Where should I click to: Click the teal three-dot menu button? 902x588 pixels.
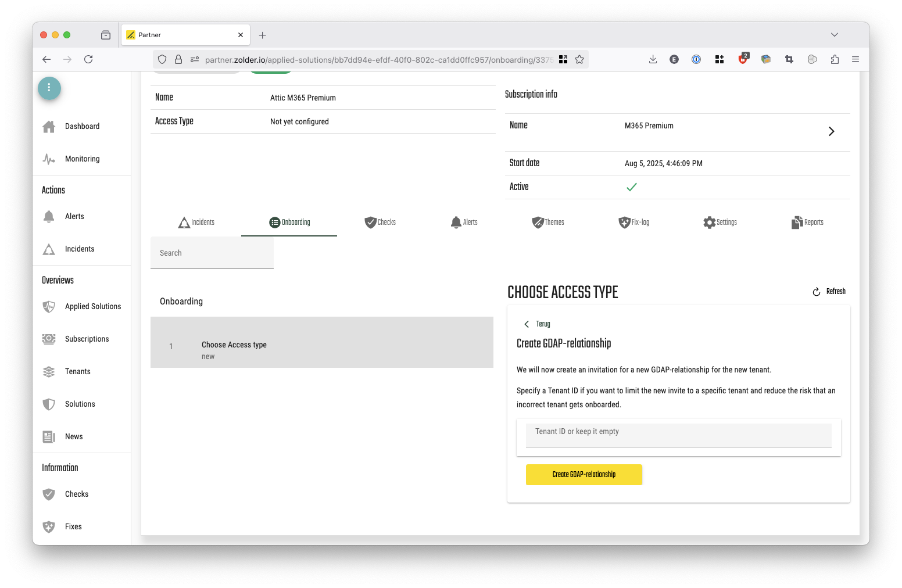[x=49, y=88]
